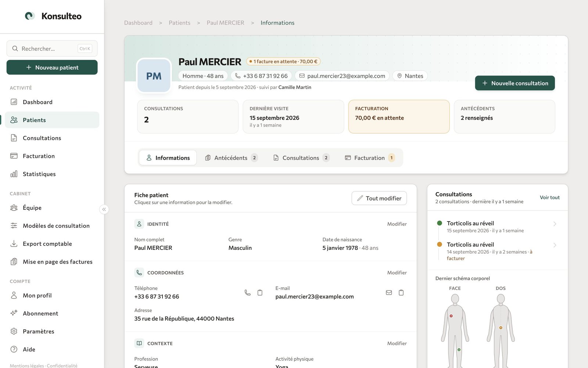Click the Tout modifier button

coord(379,198)
